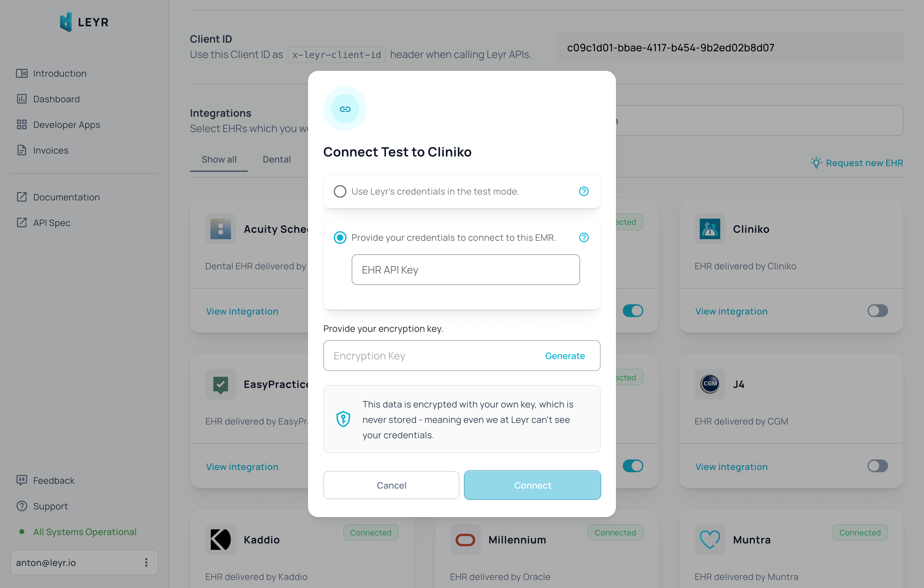Viewport: 924px width, 588px height.
Task: Click the Connect button to save integration
Action: click(532, 485)
